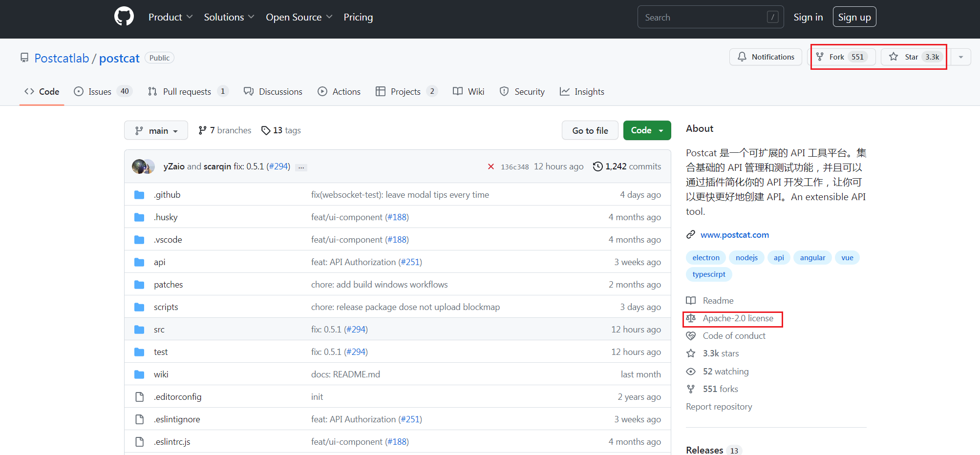The height and width of the screenshot is (455, 980).
Task: Click the angular topic tag
Action: coord(812,258)
